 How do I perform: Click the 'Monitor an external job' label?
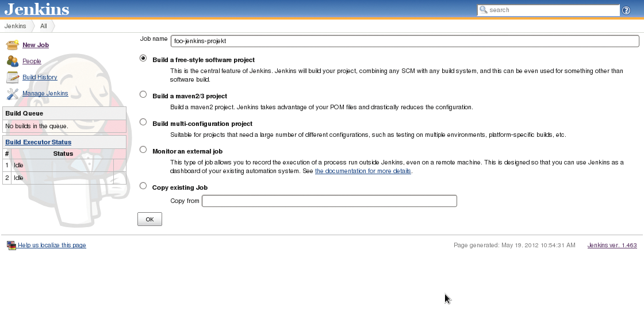point(187,151)
